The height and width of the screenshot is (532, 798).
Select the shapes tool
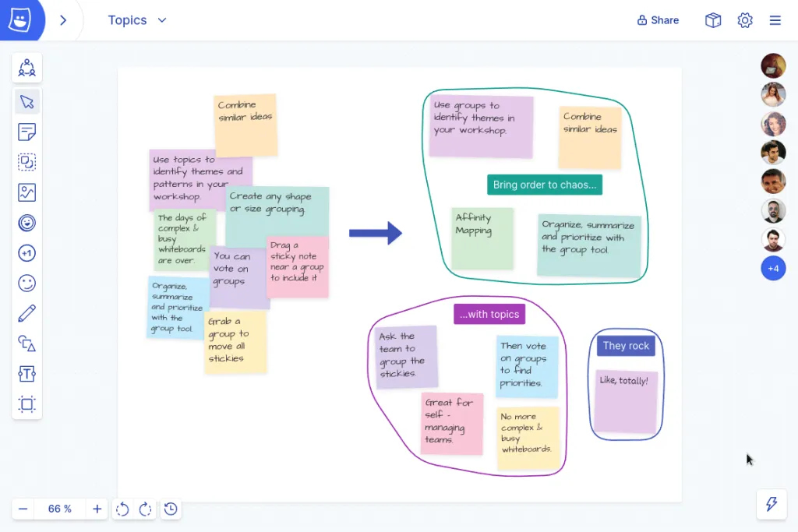tap(27, 344)
